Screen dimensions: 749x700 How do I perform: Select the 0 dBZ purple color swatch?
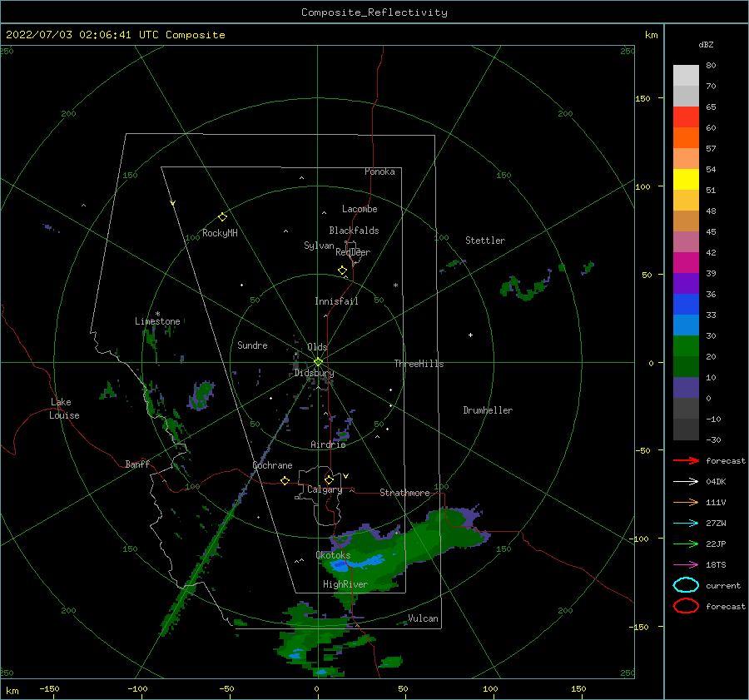tap(686, 387)
